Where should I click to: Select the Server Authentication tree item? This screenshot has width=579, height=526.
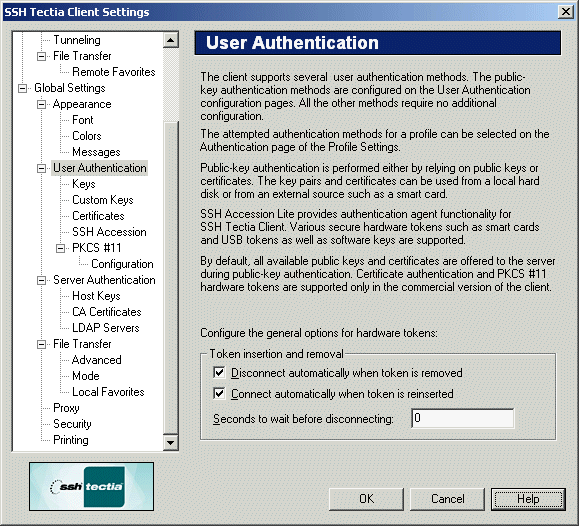[x=104, y=280]
